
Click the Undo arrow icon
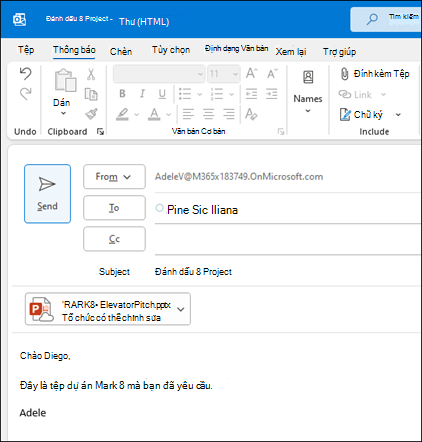pyautogui.click(x=25, y=74)
